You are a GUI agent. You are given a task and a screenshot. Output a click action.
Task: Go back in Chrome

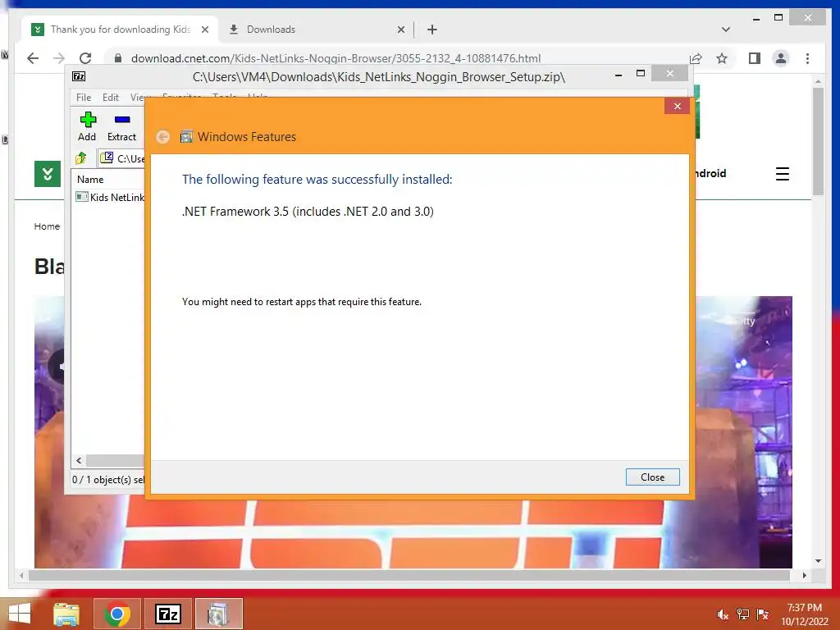pos(33,58)
